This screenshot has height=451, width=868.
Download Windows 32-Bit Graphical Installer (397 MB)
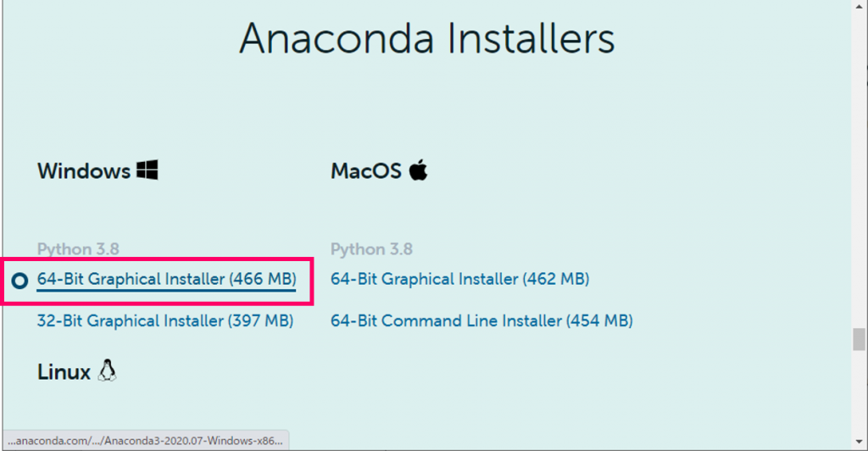point(165,320)
